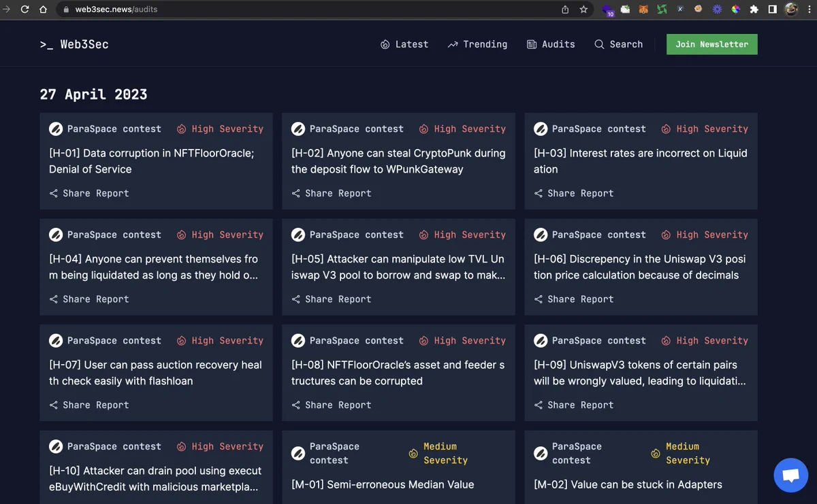Share Report for the H-04 card

coord(89,299)
